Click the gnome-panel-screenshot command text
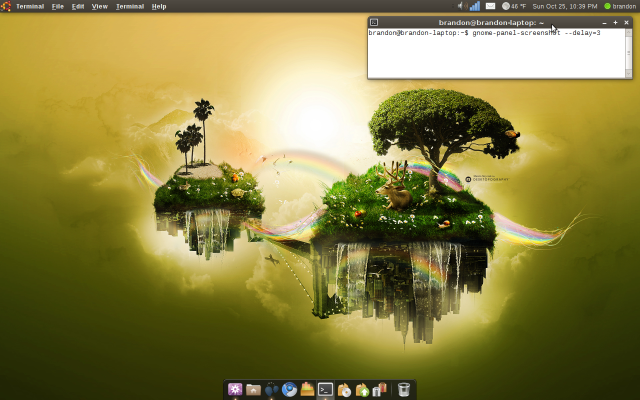The height and width of the screenshot is (400, 640). coord(536,33)
